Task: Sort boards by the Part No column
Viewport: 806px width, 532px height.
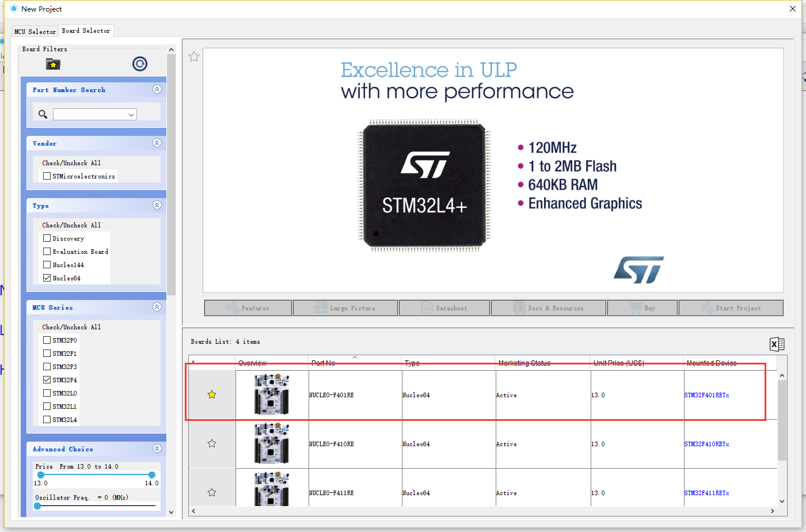Action: [x=355, y=363]
